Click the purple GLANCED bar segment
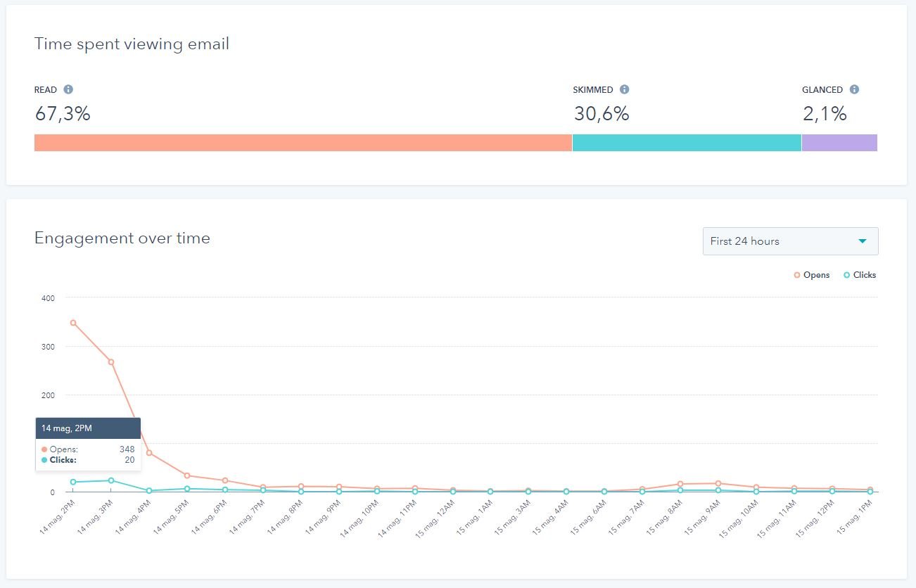 click(x=839, y=143)
